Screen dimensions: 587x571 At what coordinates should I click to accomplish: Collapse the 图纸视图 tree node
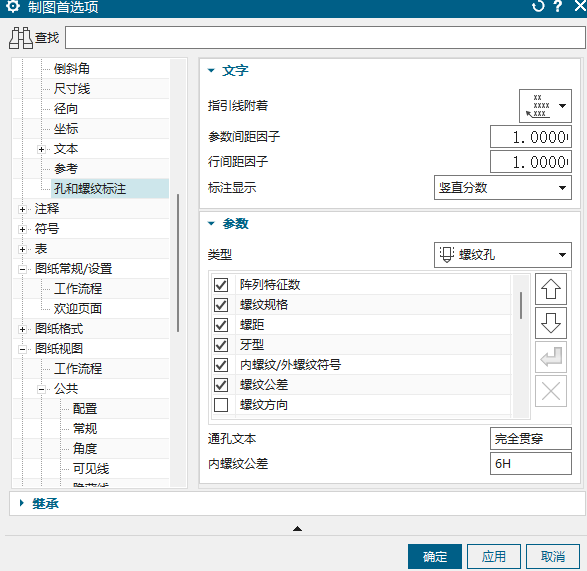(22, 349)
